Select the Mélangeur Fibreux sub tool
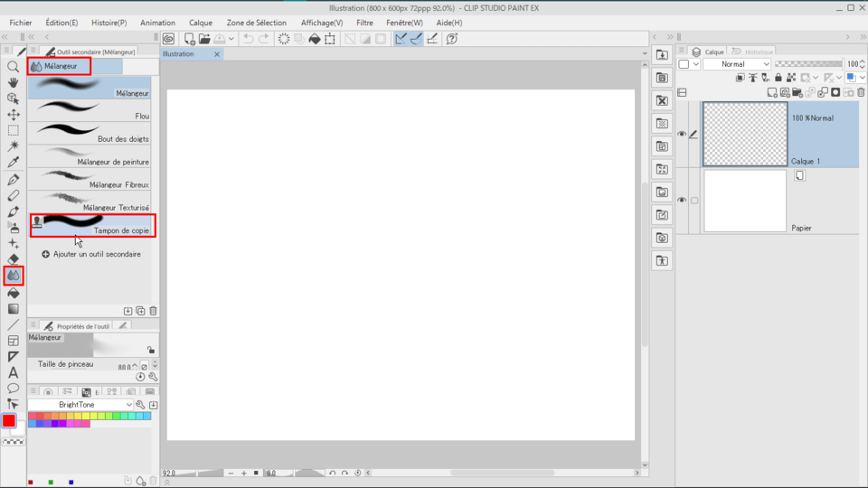The image size is (868, 488). click(90, 179)
